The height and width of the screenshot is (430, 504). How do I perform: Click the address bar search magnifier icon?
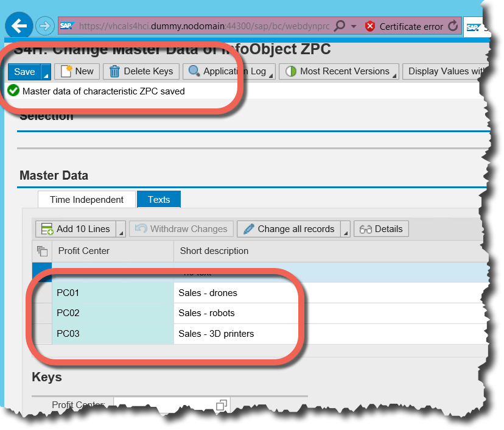[x=340, y=26]
